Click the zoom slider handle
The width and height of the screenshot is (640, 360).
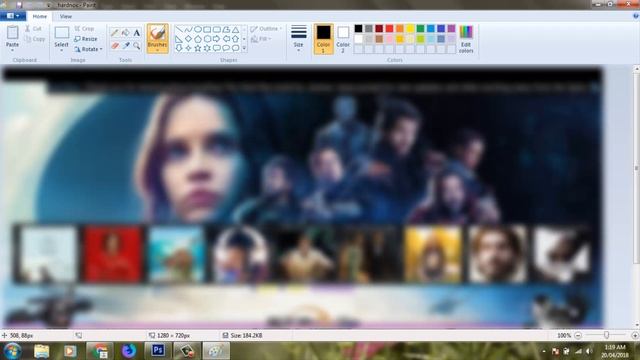[x=607, y=335]
